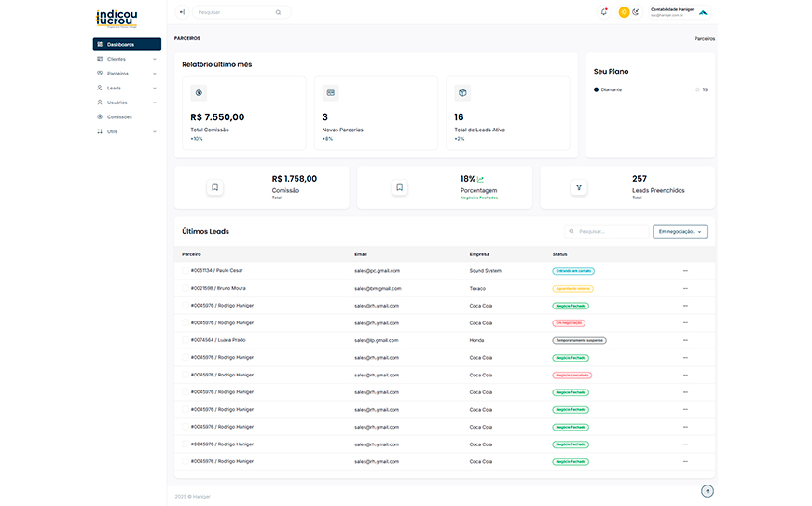Switch to dark mode with the moon icon
This screenshot has width=812, height=506.
click(x=636, y=12)
